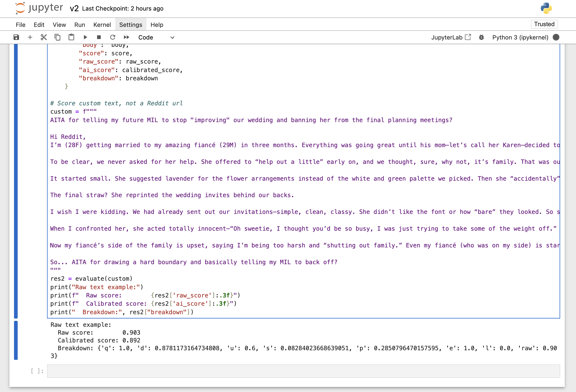Cut the selected cell
The width and height of the screenshot is (576, 392).
(x=44, y=37)
